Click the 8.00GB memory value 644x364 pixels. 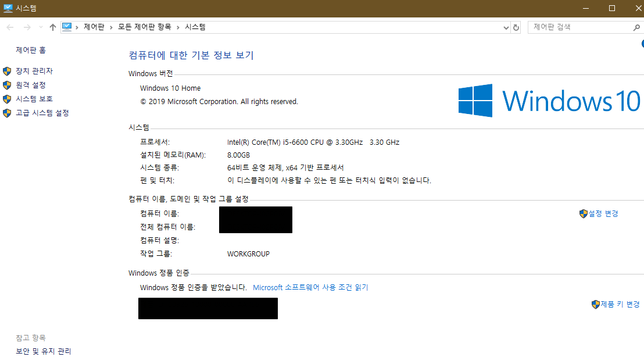(x=239, y=155)
